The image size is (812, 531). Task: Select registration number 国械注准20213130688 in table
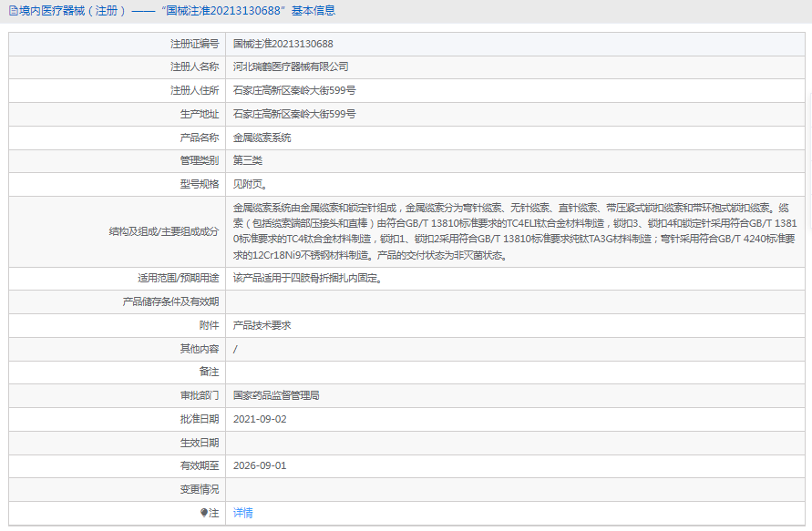point(283,44)
